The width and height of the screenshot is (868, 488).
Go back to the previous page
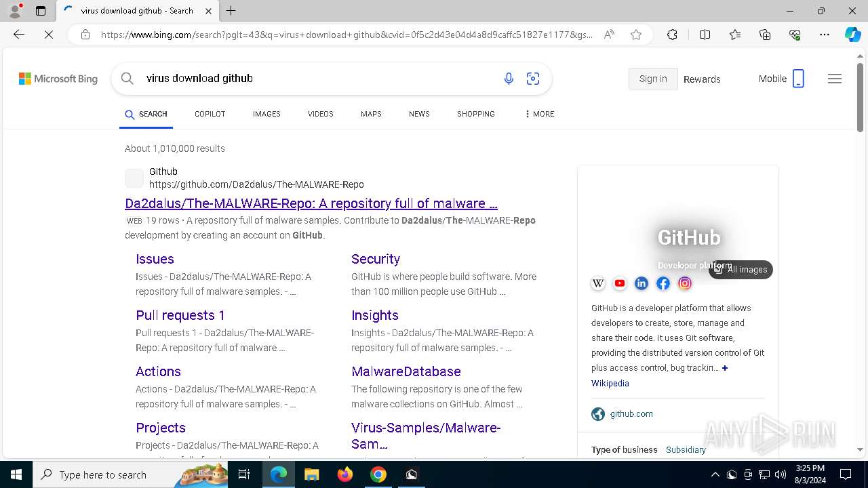19,35
